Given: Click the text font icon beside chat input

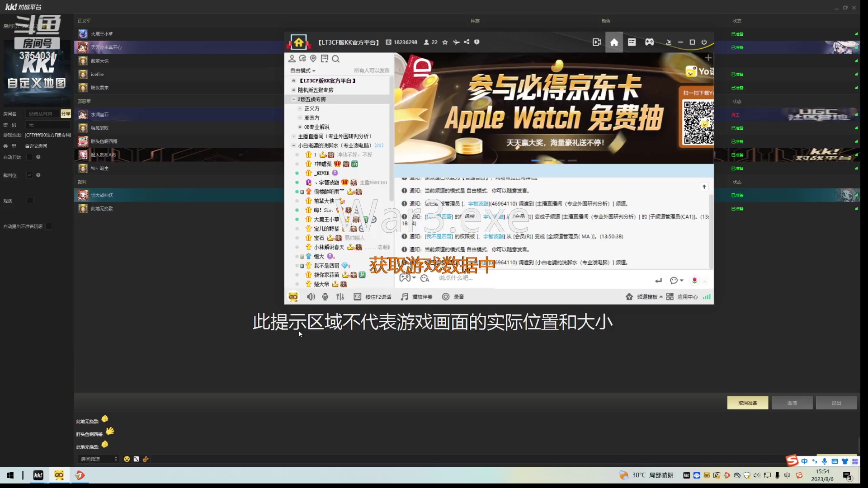Looking at the screenshot, I should tap(424, 278).
